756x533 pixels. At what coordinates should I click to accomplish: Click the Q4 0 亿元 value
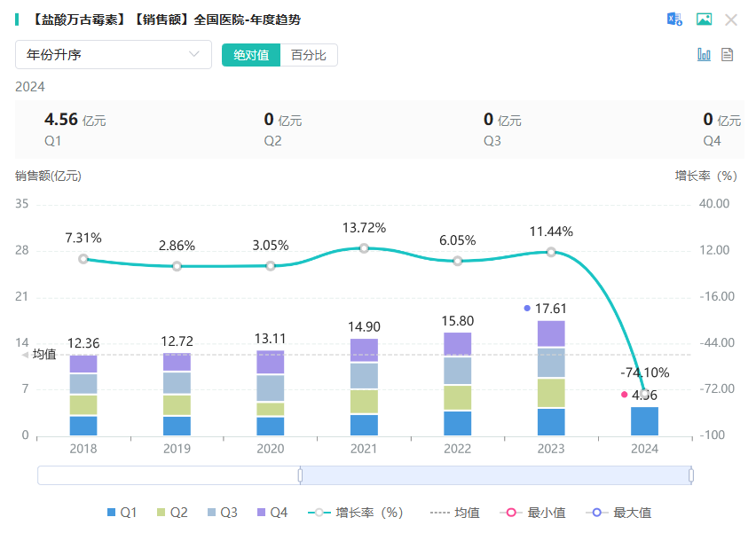coord(721,119)
